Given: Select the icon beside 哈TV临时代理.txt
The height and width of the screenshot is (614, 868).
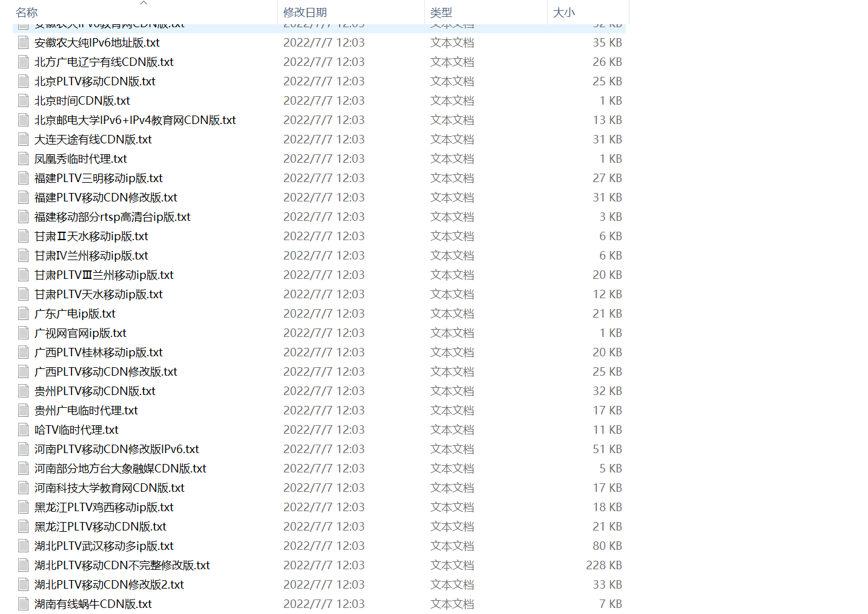Looking at the screenshot, I should tap(24, 429).
